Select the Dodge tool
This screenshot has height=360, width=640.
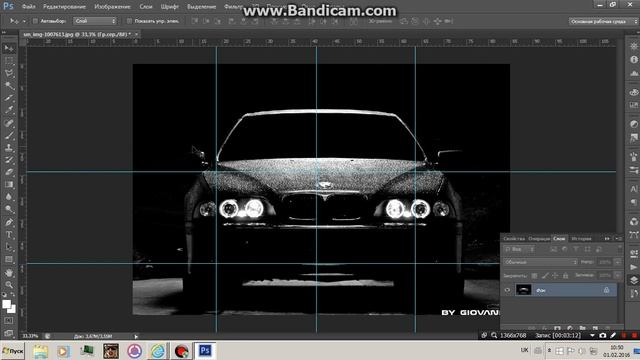pos(9,209)
